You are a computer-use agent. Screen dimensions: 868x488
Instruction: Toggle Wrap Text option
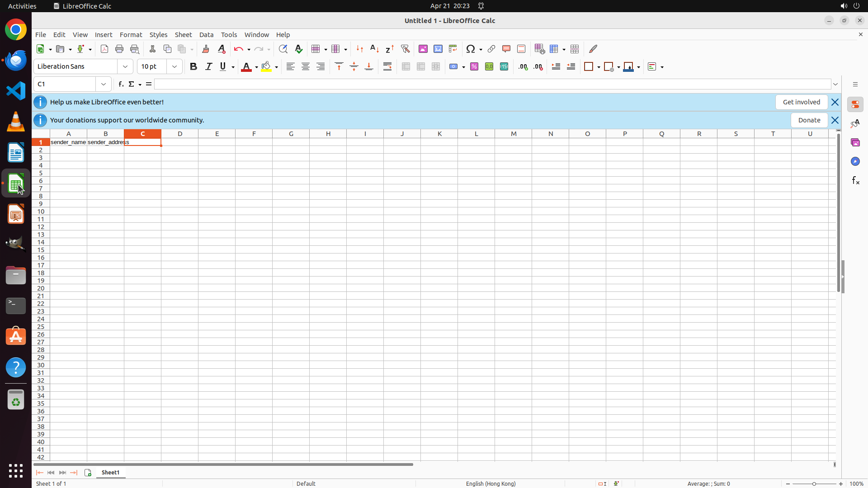387,66
